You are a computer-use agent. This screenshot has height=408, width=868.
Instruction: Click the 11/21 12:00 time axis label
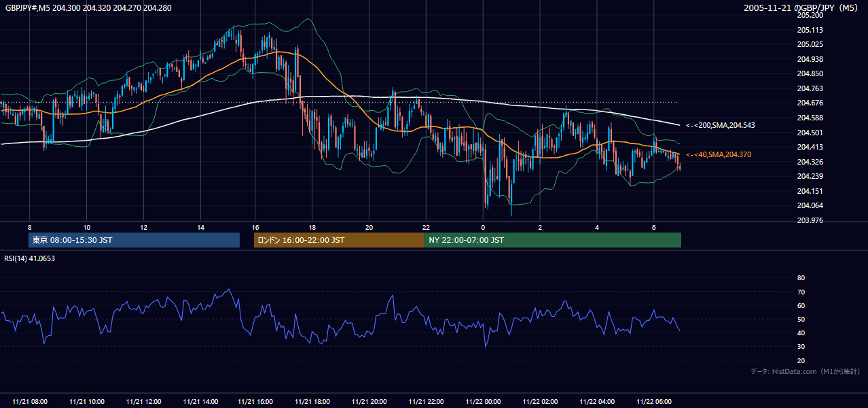pyautogui.click(x=144, y=402)
